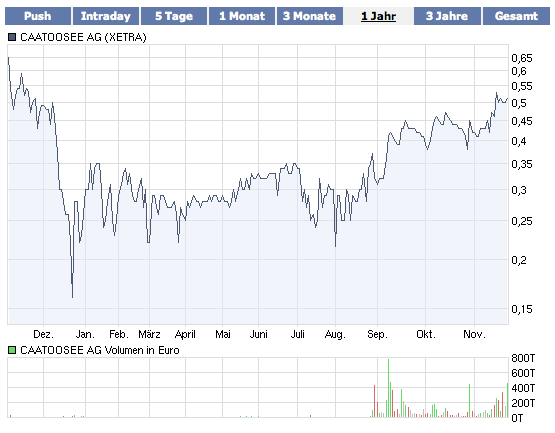Click the CAATOOSEE AG Volumen in Euro label
The height and width of the screenshot is (433, 555).
click(x=100, y=350)
